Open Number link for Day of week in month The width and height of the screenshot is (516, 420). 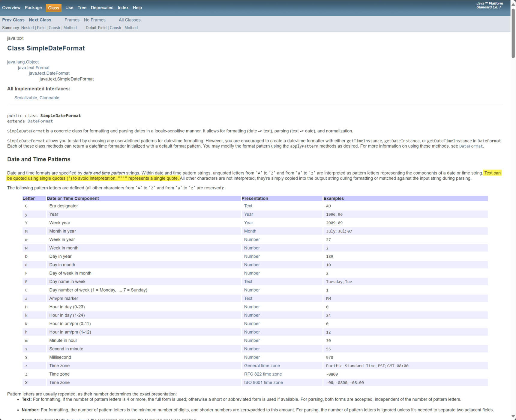[x=252, y=273]
